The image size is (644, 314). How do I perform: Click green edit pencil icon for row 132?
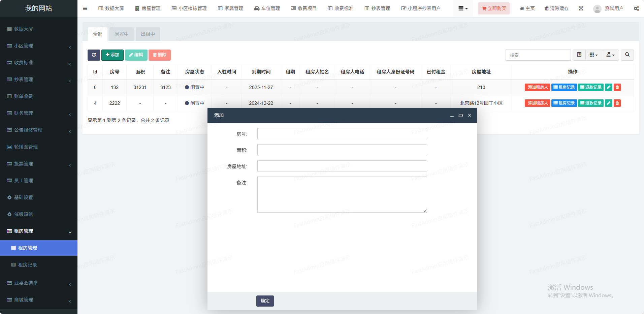[x=608, y=87]
